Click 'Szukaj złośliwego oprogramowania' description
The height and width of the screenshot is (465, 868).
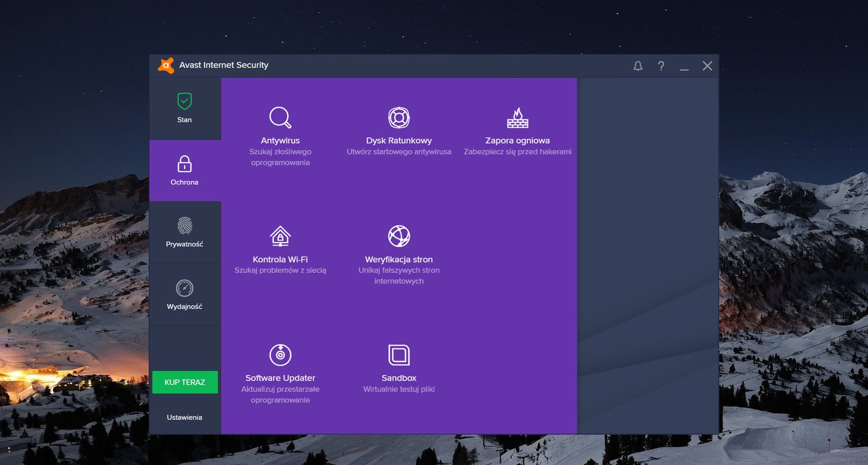[280, 157]
